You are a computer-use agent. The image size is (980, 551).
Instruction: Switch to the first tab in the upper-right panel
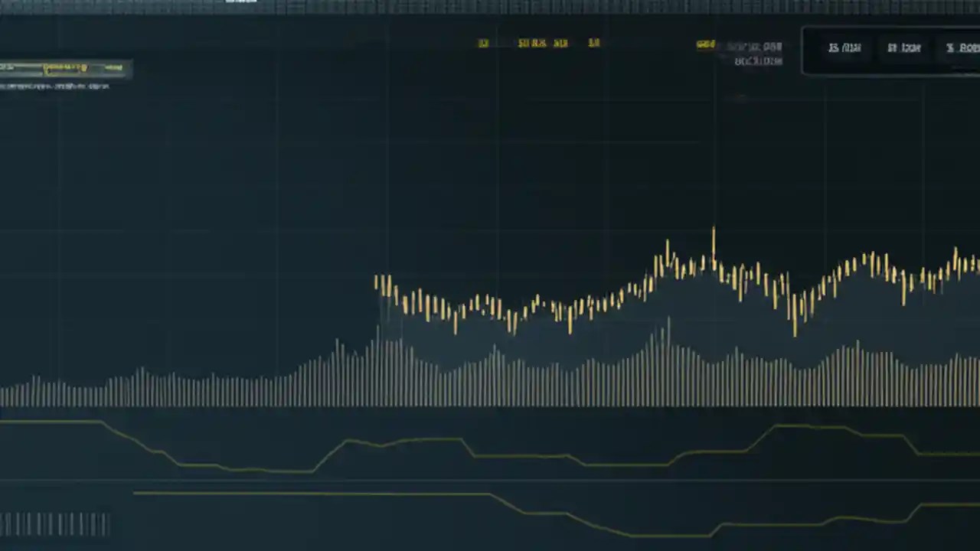[844, 47]
